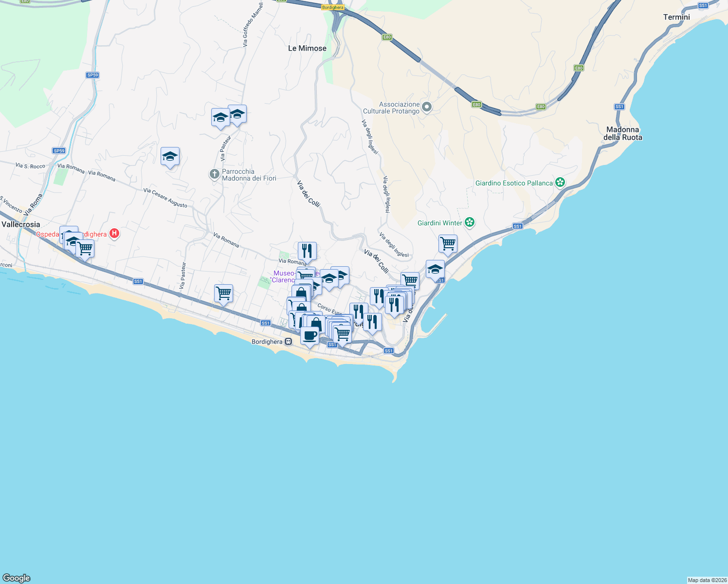Screen dimensions: 728x584
Task: Click the SS1 shield near the coastline
Action: [x=517, y=226]
